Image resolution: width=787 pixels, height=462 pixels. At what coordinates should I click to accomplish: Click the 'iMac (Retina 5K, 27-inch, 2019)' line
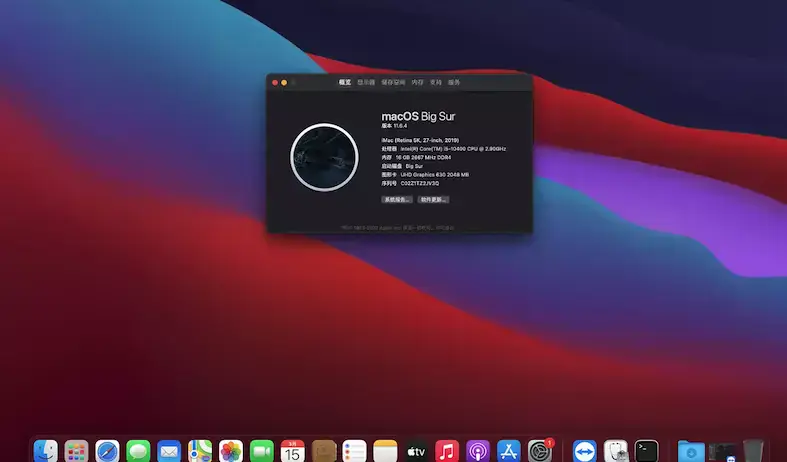(420, 140)
